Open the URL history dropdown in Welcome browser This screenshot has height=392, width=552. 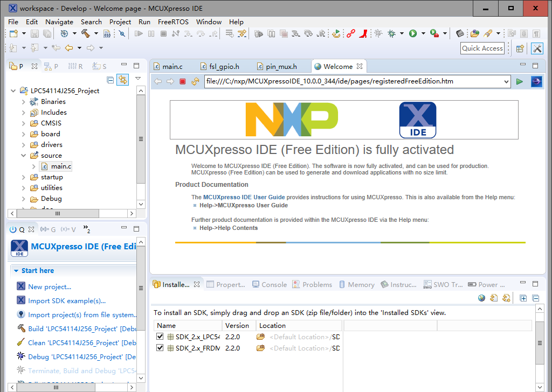[506, 81]
